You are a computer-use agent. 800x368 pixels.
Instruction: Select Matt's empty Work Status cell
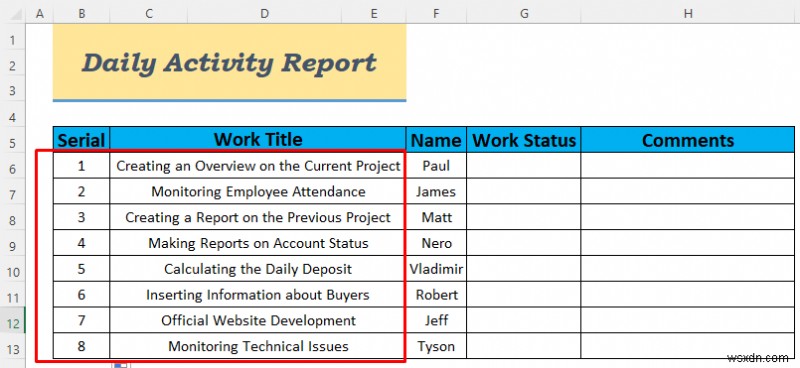click(524, 217)
